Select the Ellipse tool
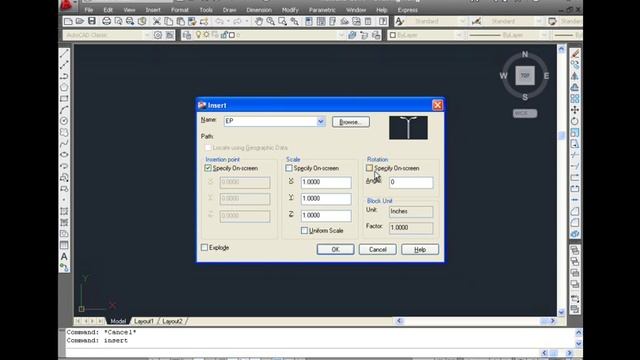Screen dimensions: 640x360 (64, 155)
